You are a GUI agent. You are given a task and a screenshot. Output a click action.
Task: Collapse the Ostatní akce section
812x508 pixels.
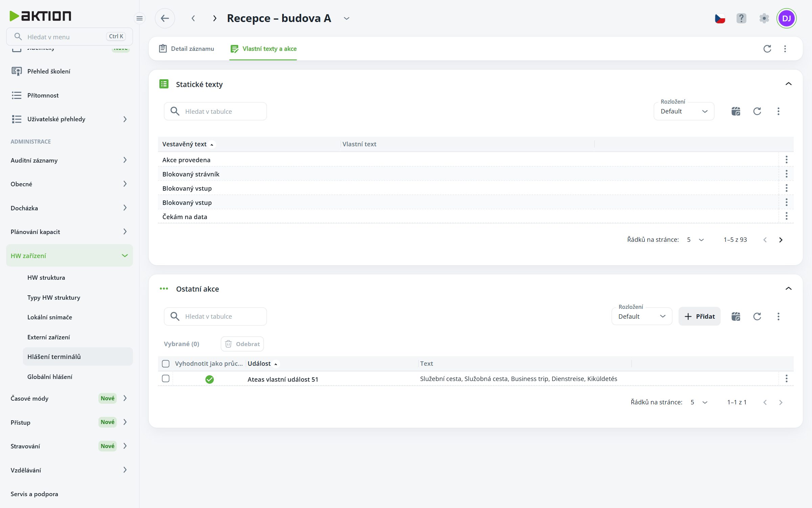coord(788,289)
